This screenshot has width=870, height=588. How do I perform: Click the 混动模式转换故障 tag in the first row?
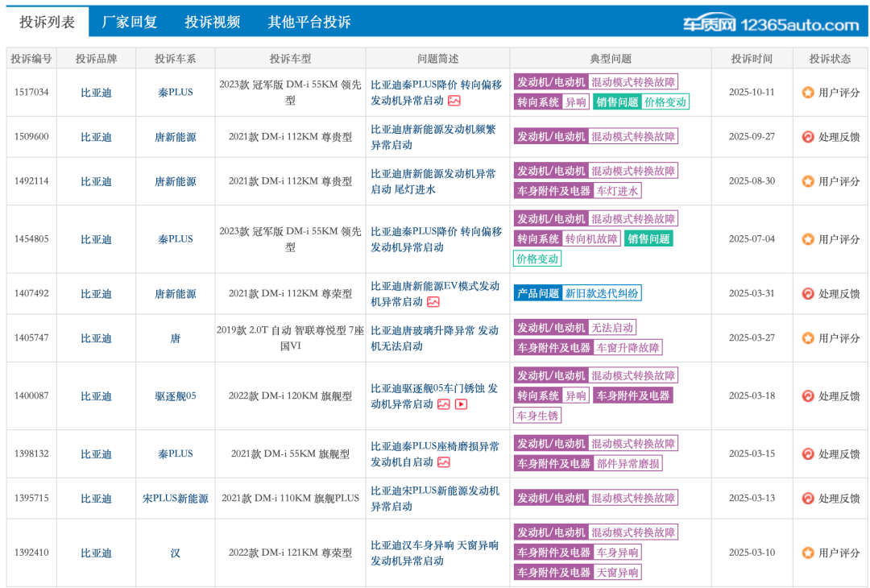click(x=632, y=81)
